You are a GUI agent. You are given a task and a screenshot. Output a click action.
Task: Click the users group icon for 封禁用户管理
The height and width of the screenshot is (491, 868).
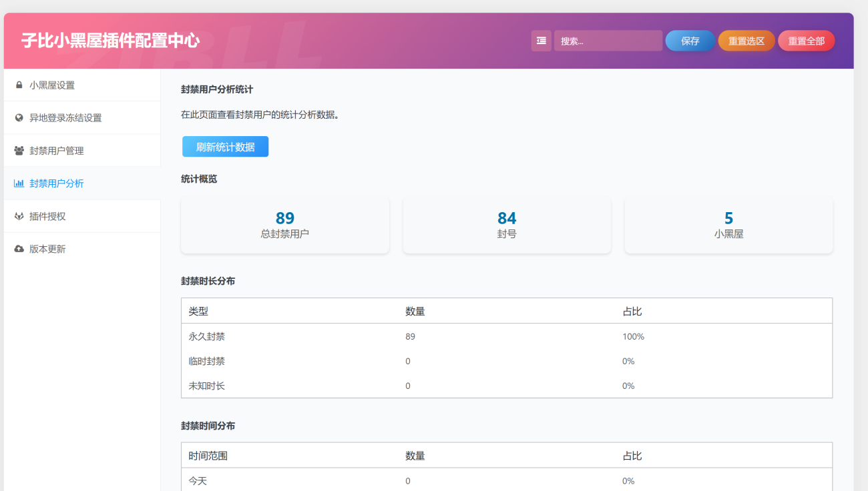click(x=19, y=151)
